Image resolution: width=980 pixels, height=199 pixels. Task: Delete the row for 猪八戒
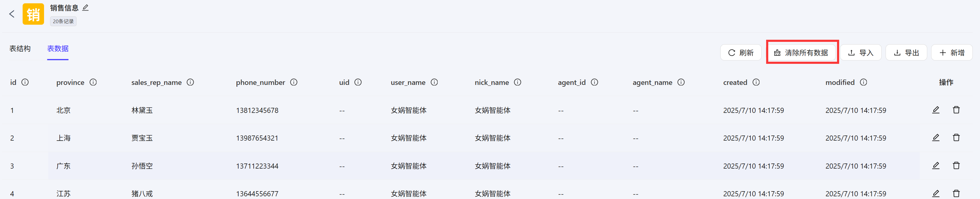(x=956, y=193)
